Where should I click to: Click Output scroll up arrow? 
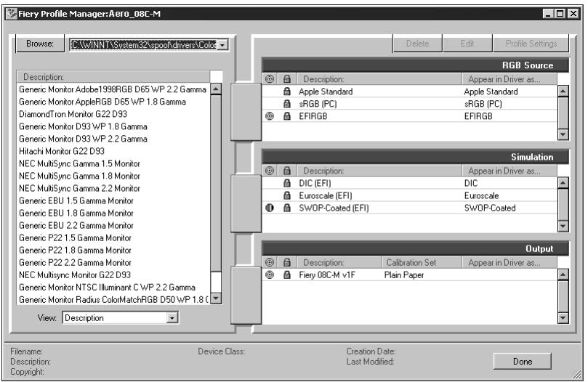pos(563,275)
